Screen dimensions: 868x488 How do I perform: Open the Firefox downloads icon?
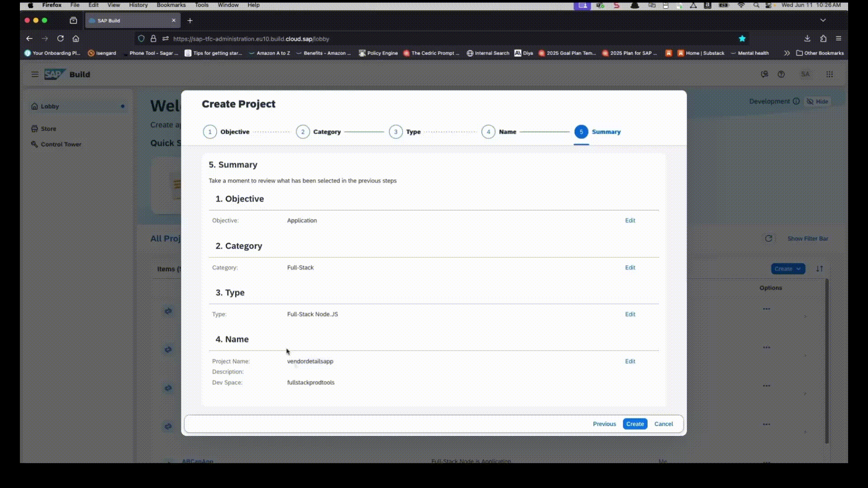click(807, 38)
